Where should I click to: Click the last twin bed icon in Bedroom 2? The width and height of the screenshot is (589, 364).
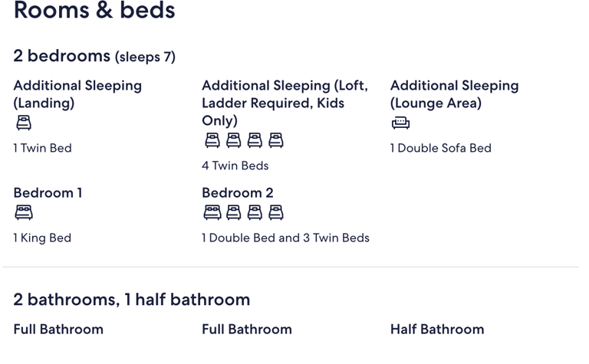click(x=276, y=212)
